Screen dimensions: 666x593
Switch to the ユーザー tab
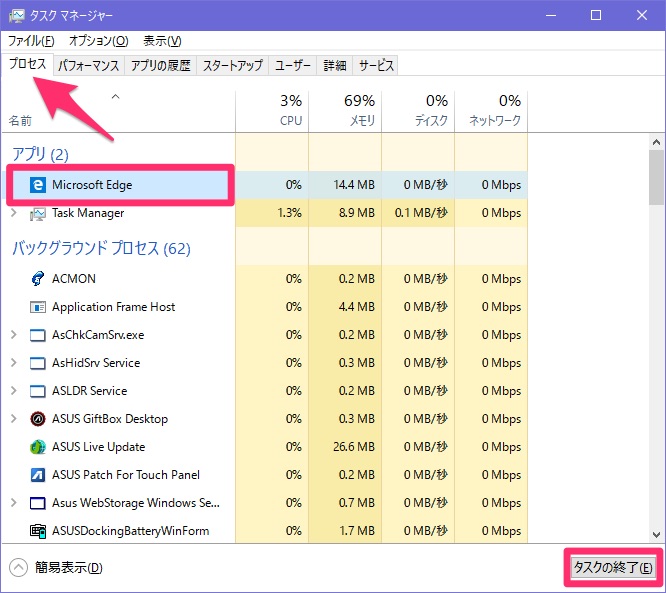(x=292, y=65)
